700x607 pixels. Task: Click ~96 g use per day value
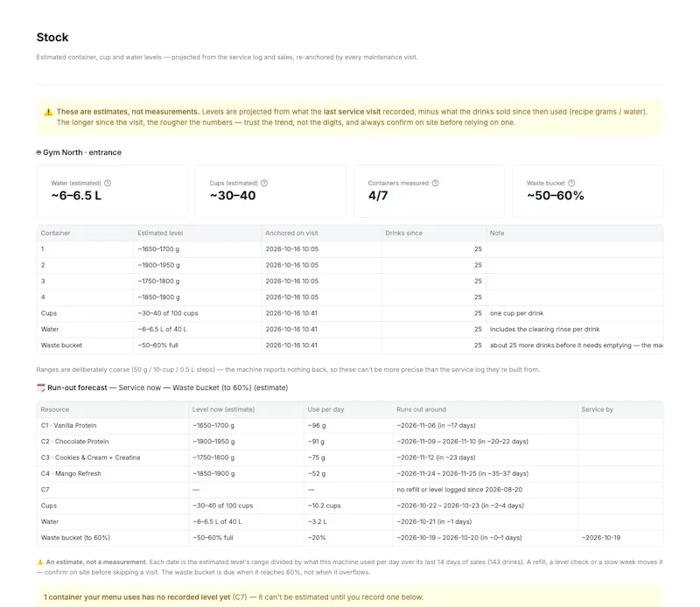click(317, 426)
